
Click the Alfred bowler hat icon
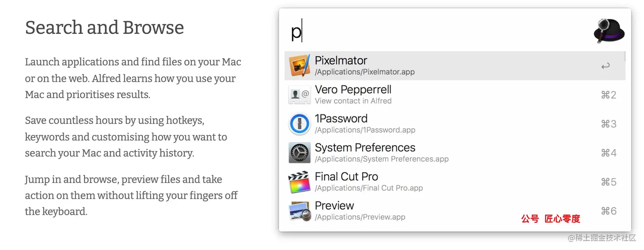(x=609, y=30)
